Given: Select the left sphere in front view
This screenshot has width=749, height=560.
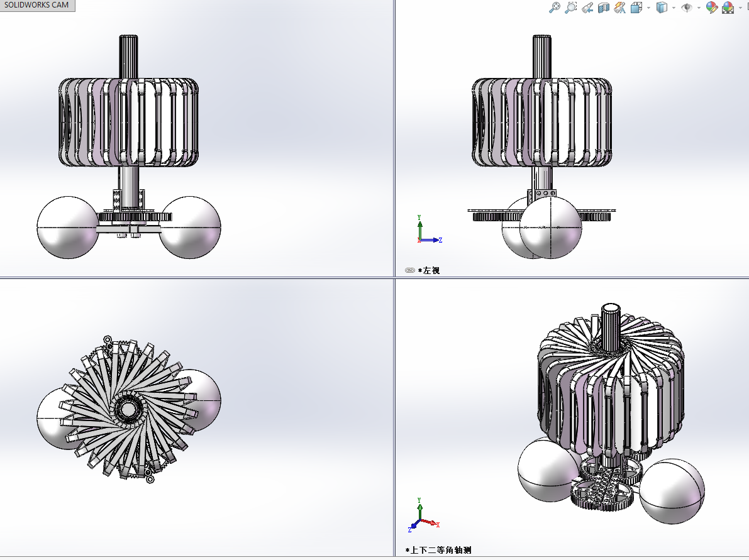Looking at the screenshot, I should 68,228.
